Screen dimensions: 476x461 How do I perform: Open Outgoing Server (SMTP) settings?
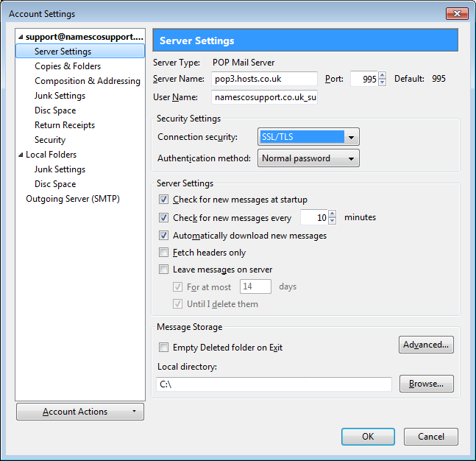click(73, 199)
